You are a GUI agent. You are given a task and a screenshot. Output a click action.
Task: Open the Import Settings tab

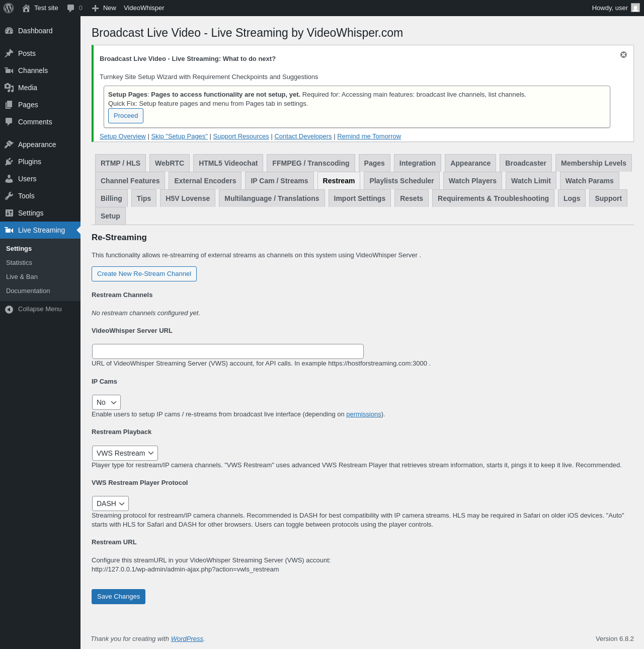[359, 198]
